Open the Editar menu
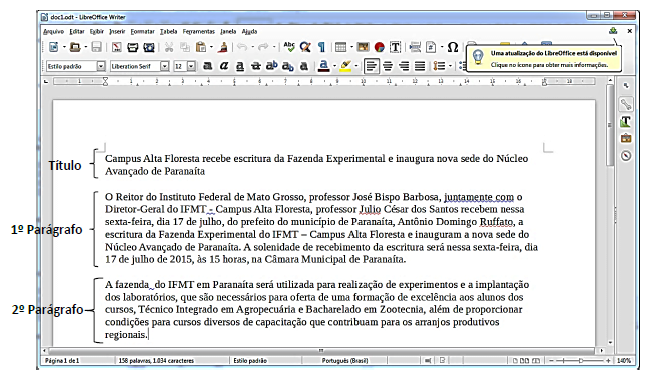Viewport: 656px width, 375px height. click(77, 31)
